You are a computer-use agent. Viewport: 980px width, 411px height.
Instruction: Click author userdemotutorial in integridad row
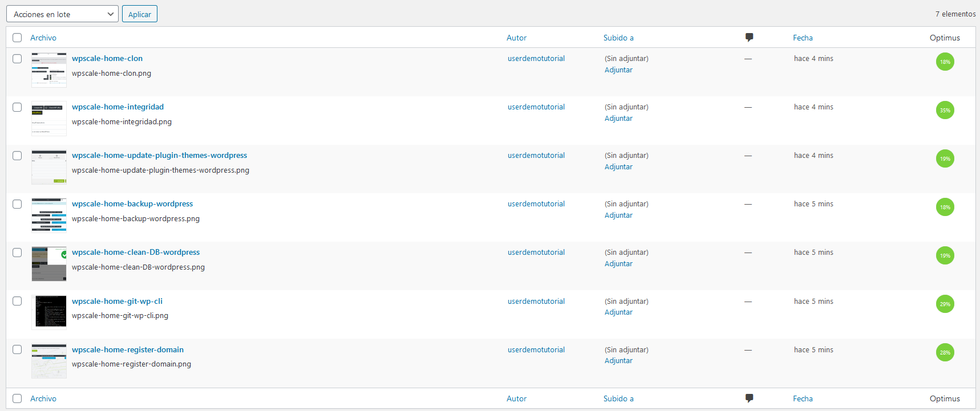[536, 107]
